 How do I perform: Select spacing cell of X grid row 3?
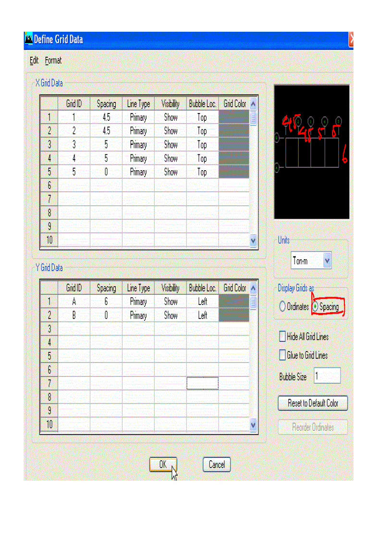point(106,145)
